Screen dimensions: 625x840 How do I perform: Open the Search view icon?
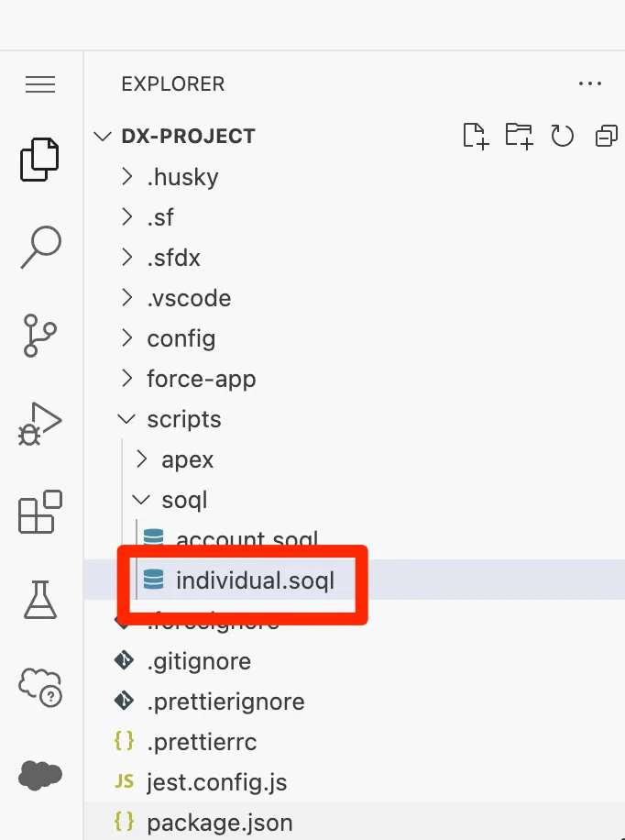coord(40,248)
